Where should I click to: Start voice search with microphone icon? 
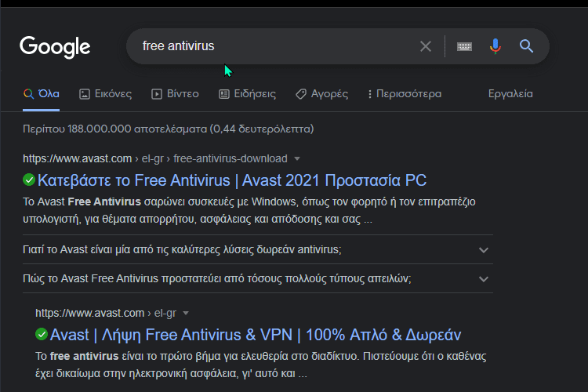(x=495, y=46)
